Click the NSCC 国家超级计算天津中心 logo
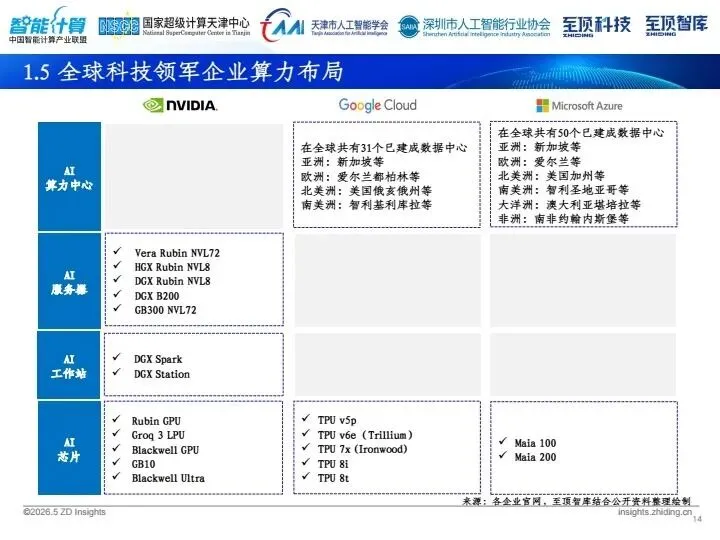This screenshot has width=720, height=540. coord(174,26)
